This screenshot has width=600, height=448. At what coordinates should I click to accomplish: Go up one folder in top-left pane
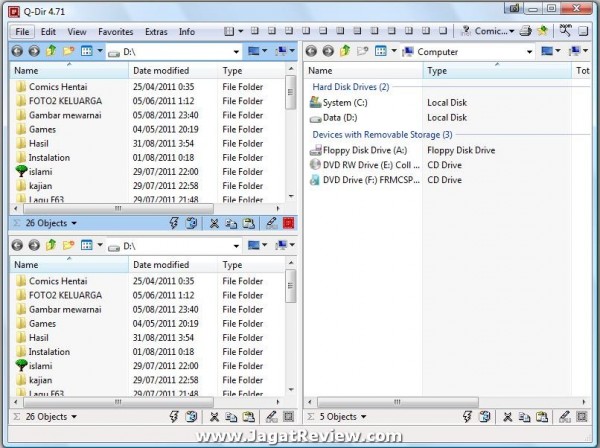point(50,51)
